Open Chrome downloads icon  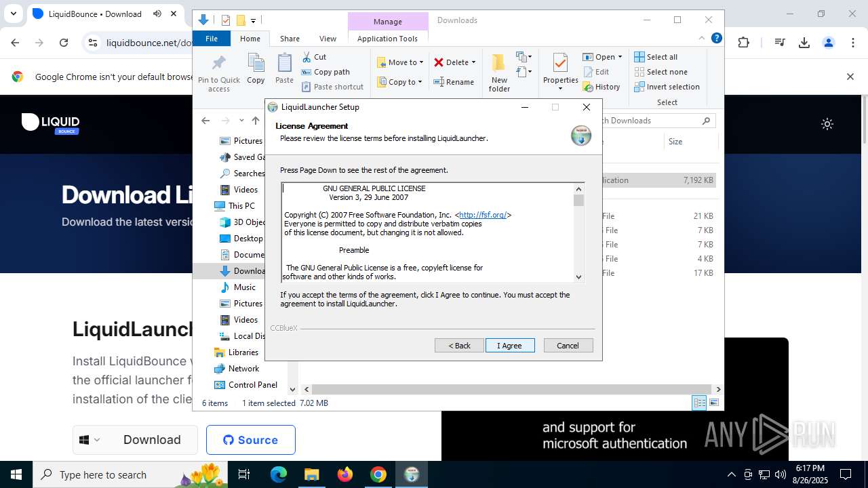pos(804,43)
